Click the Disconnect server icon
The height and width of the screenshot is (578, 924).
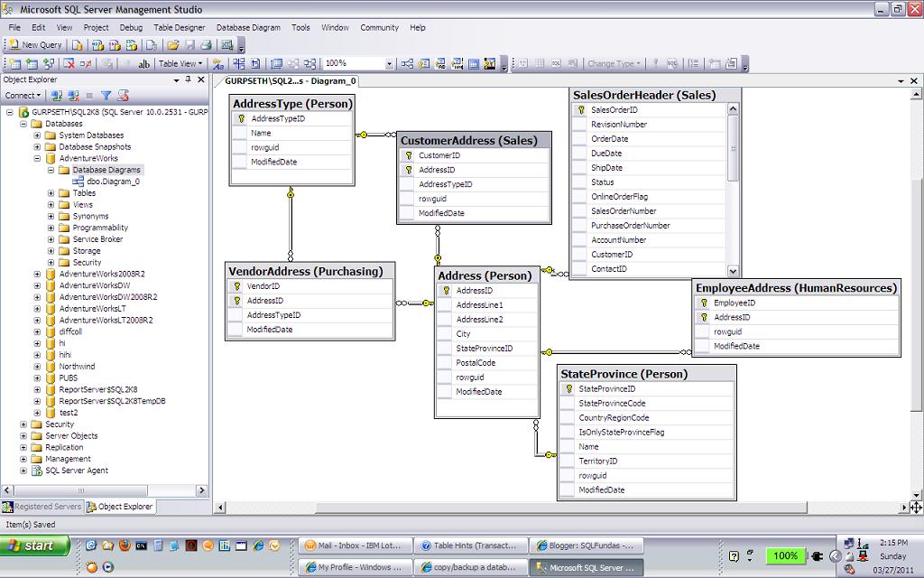click(70, 96)
